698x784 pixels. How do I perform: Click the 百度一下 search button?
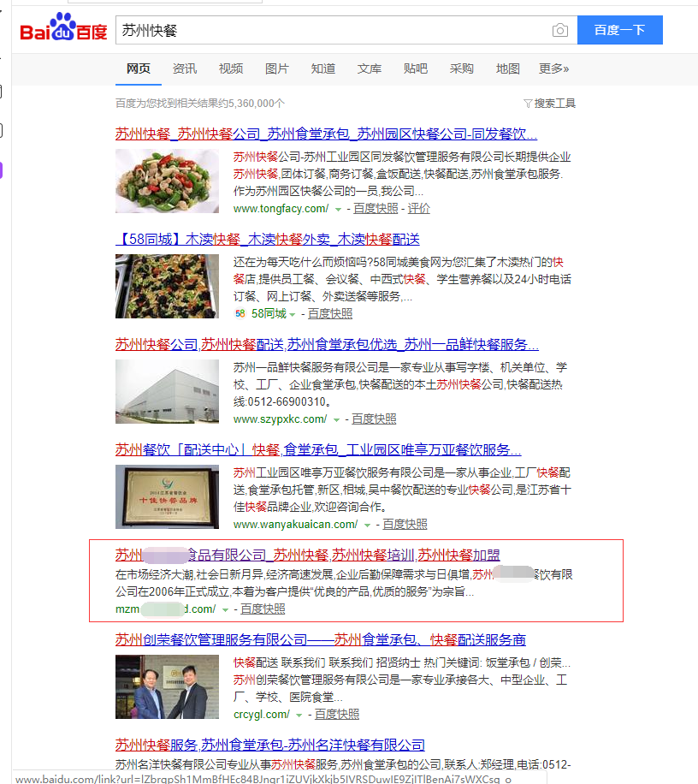[620, 30]
